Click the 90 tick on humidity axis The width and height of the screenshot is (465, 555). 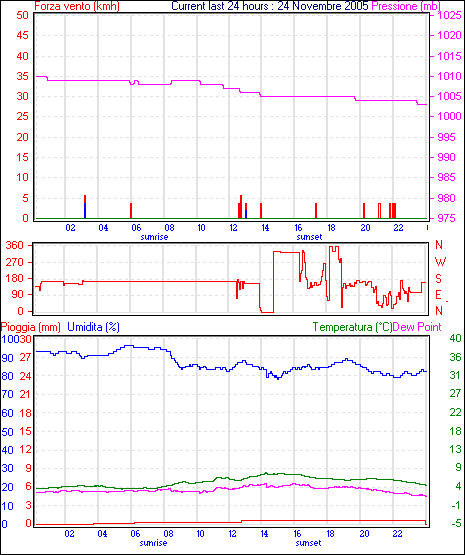[7, 357]
